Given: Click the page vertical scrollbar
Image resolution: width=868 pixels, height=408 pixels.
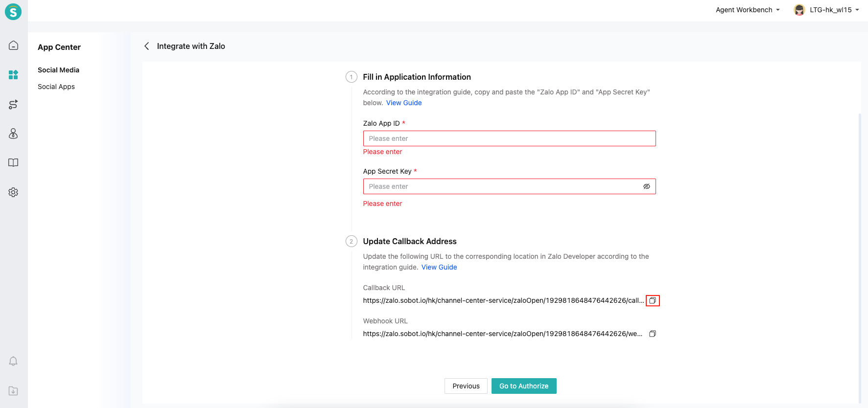Looking at the screenshot, I should pos(860,258).
